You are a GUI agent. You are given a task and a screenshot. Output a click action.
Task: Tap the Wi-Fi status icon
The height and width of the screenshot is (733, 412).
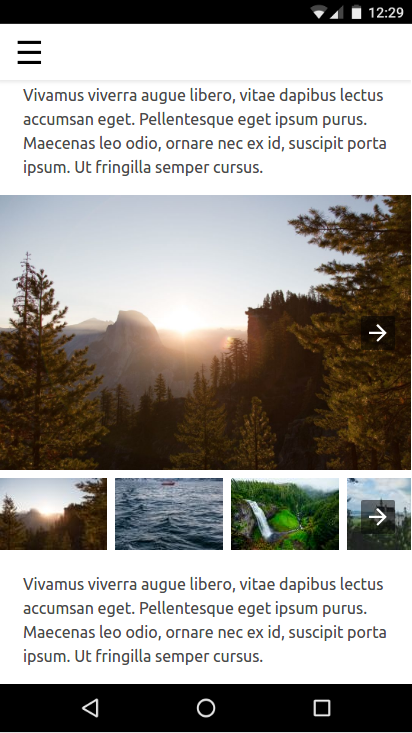[x=318, y=12]
